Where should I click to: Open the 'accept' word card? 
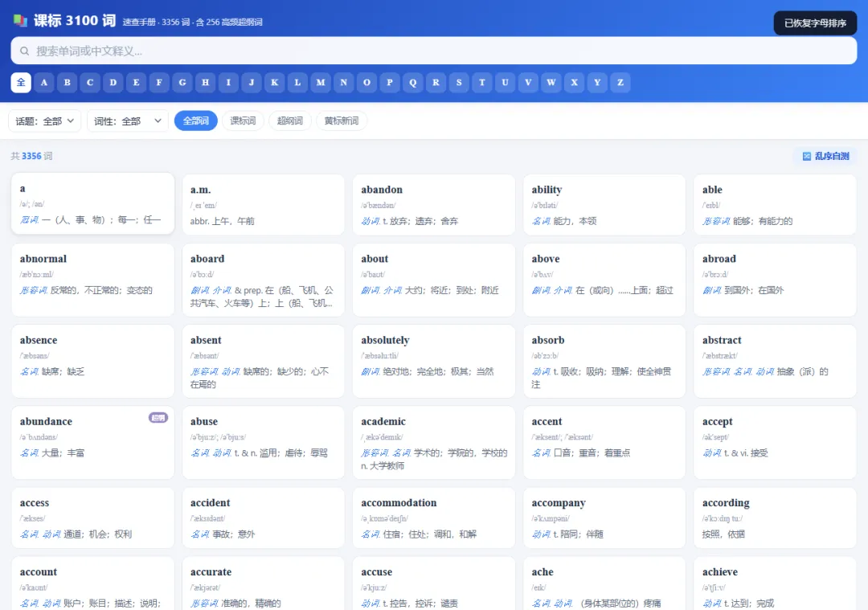click(775, 443)
